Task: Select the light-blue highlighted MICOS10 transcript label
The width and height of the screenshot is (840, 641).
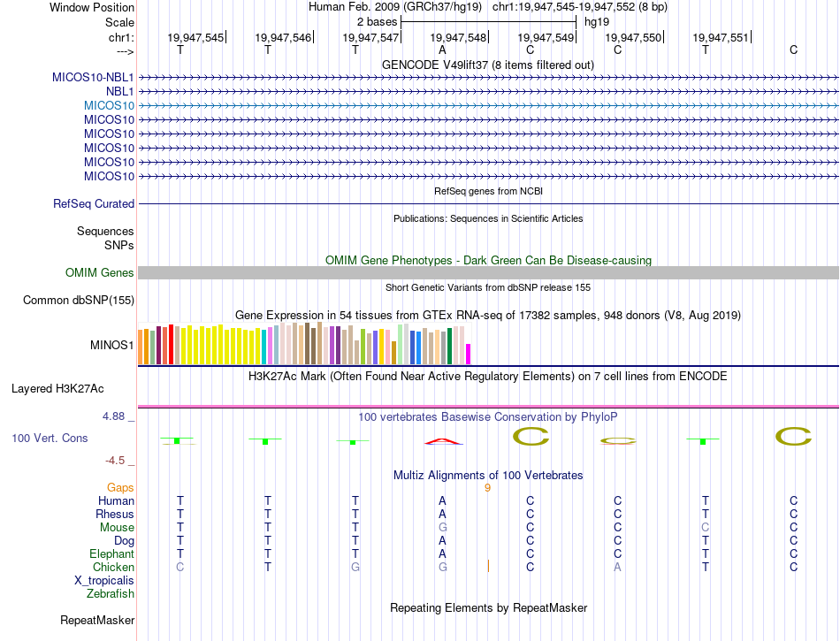Action: tap(109, 105)
